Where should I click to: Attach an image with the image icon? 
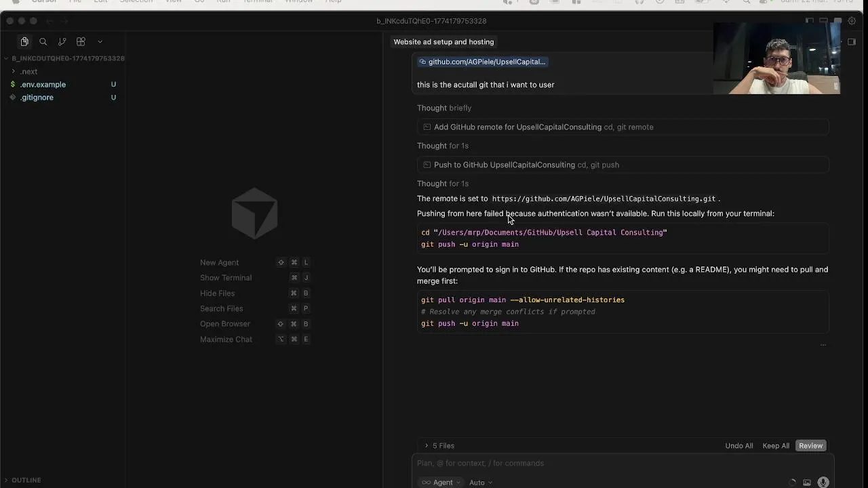807,483
